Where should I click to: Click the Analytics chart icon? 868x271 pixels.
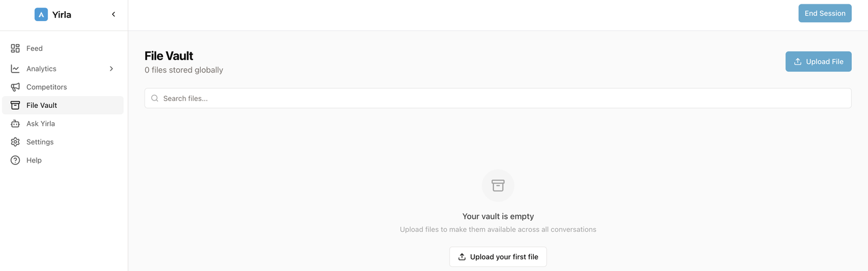[x=15, y=69]
